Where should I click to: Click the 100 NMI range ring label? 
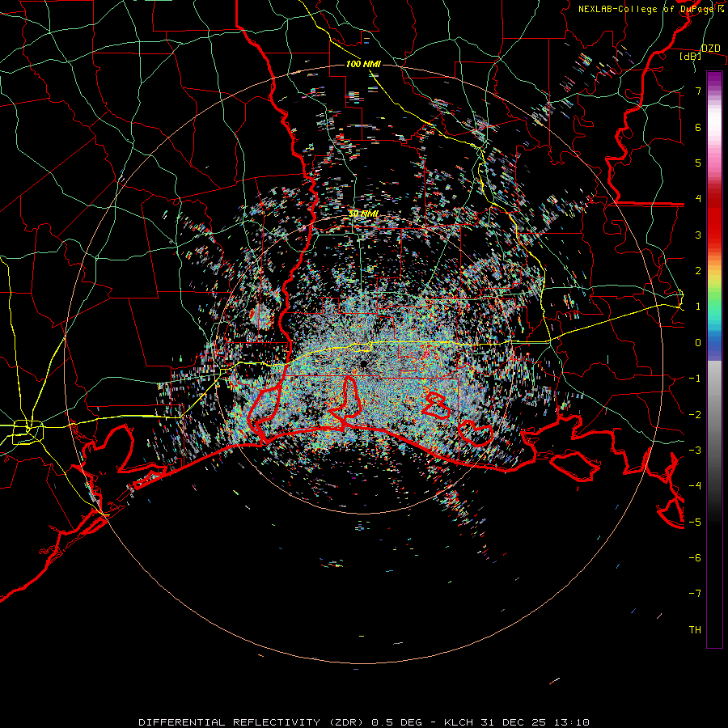pos(363,64)
